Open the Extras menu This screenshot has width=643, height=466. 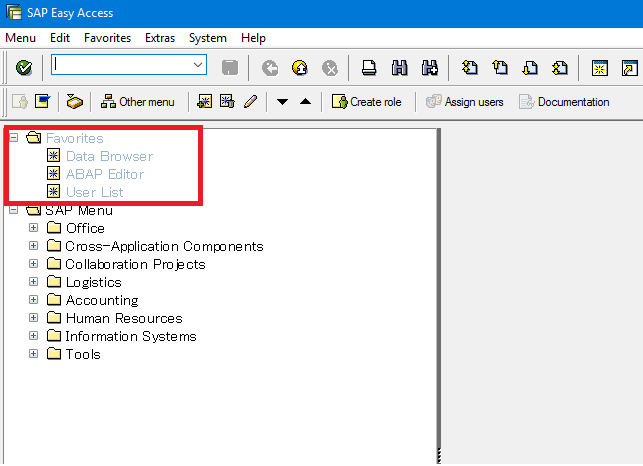click(160, 38)
